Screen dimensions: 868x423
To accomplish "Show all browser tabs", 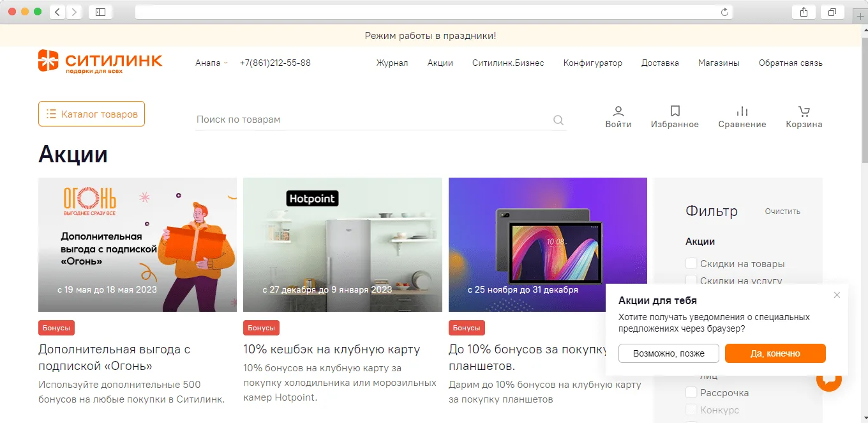I will (832, 12).
